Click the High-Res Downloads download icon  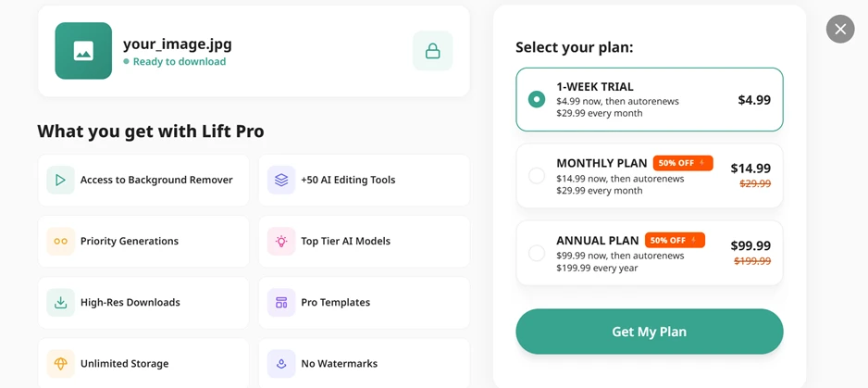click(60, 303)
